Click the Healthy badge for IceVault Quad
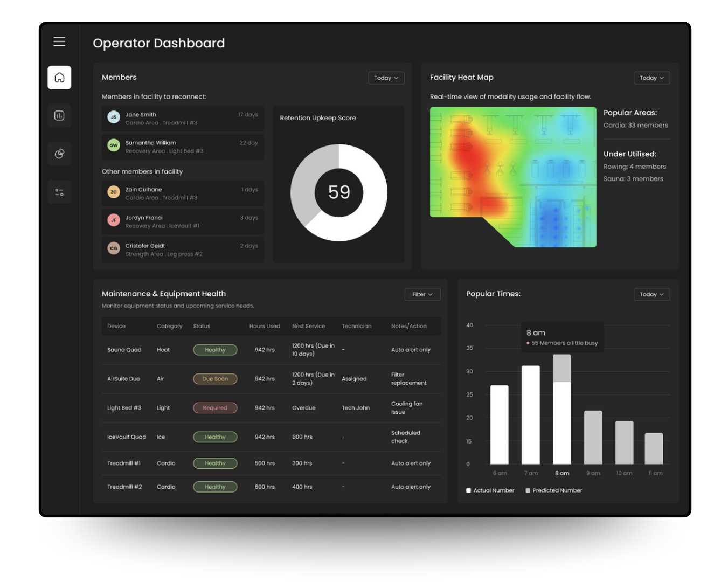Image resolution: width=728 pixels, height=582 pixels. (215, 437)
